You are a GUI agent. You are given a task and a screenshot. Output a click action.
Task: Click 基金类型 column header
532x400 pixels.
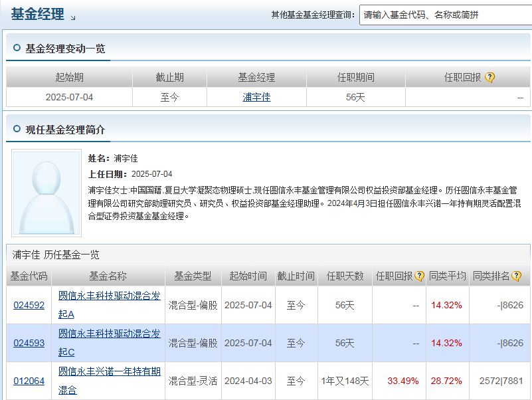click(193, 276)
